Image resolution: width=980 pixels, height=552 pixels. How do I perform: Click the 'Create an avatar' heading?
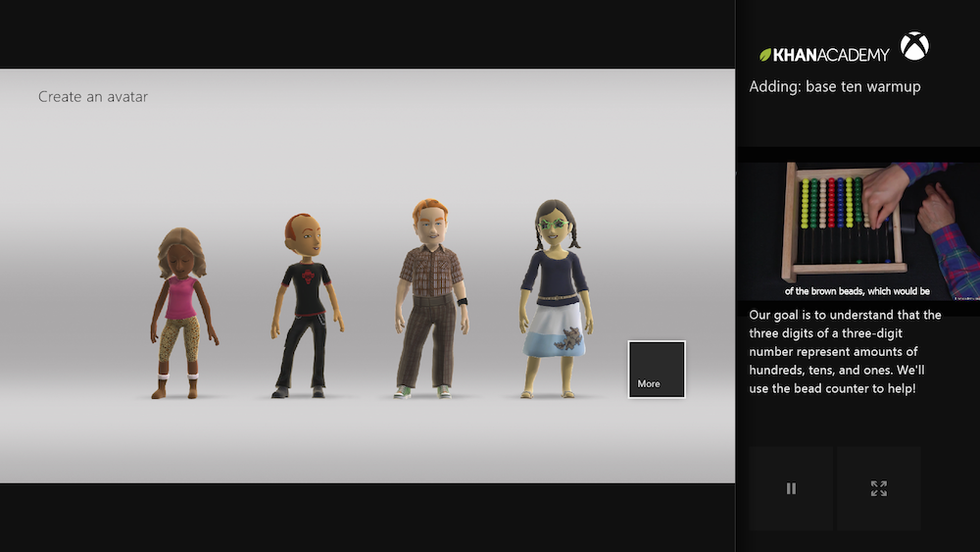pyautogui.click(x=93, y=97)
